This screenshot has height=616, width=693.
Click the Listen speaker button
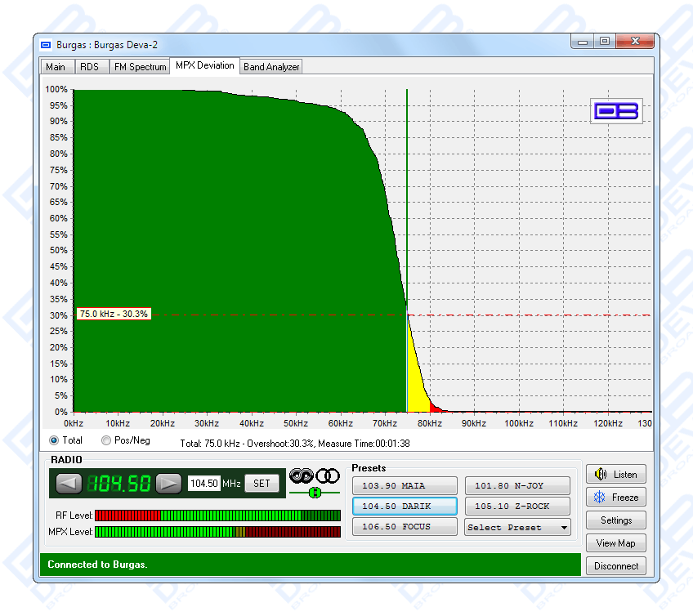click(616, 474)
